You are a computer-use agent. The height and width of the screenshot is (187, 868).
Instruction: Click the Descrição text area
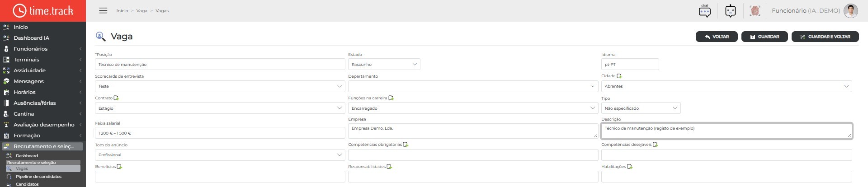[726, 131]
